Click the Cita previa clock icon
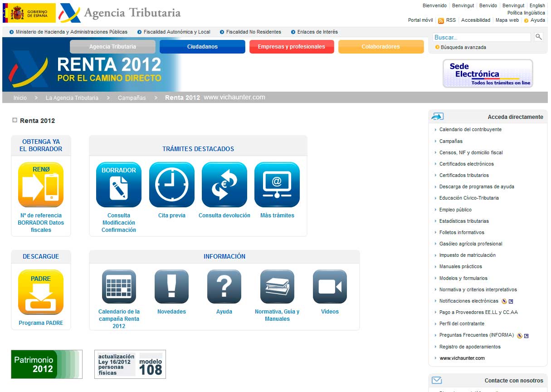Viewport: 551px width, 392px height. (172, 185)
